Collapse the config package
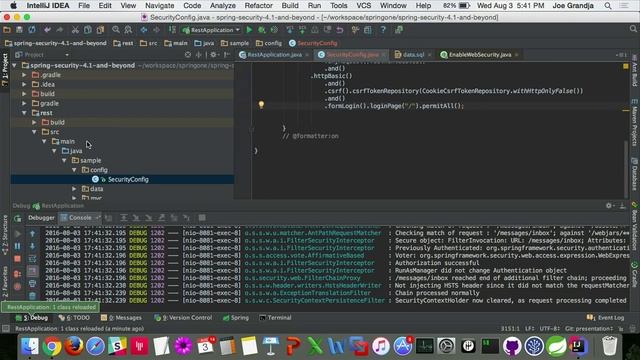The image size is (640, 360). click(74, 170)
